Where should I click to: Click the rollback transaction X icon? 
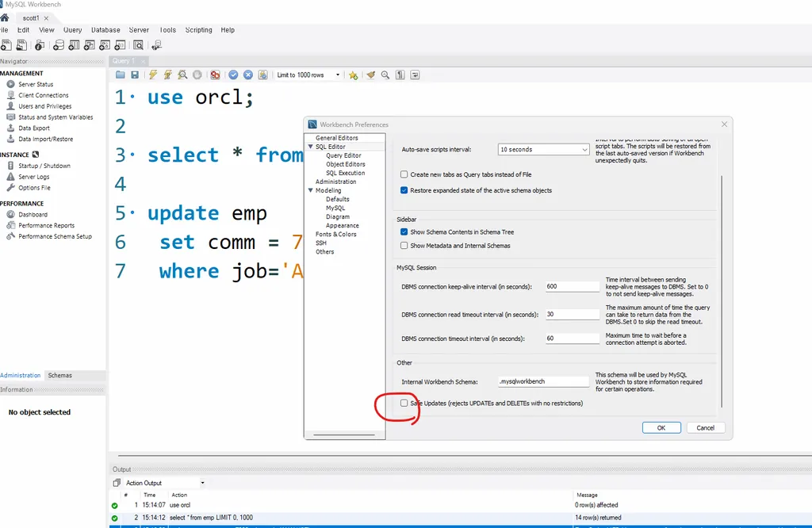[x=248, y=75]
